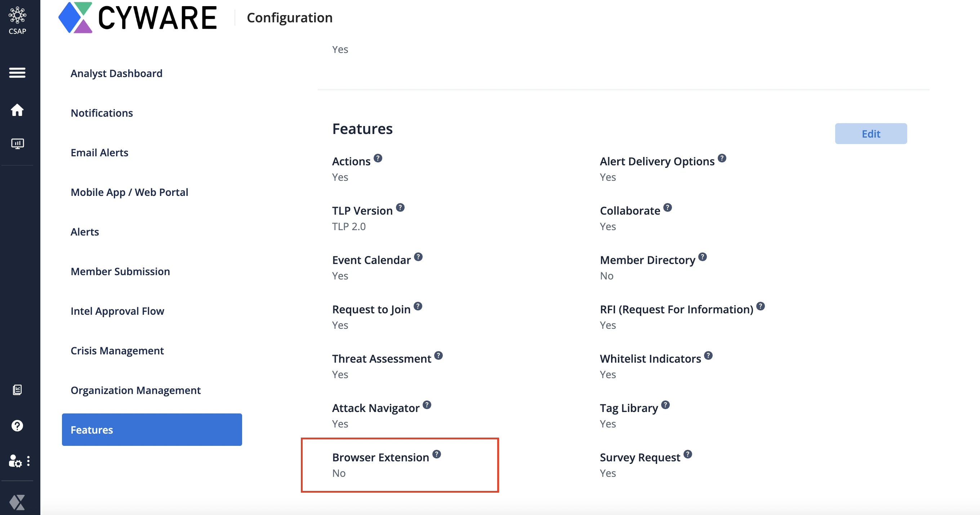980x515 pixels.
Task: Click the Edit button for Features
Action: coord(870,134)
